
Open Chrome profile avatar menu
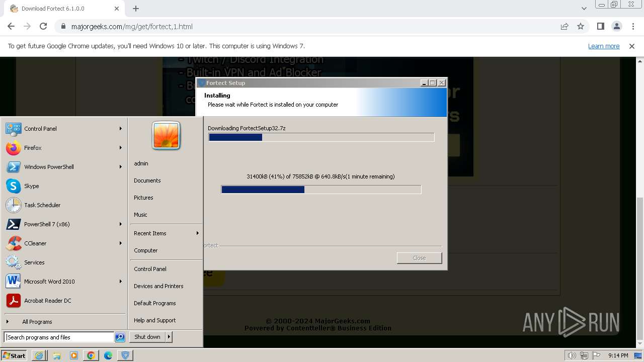tap(616, 27)
